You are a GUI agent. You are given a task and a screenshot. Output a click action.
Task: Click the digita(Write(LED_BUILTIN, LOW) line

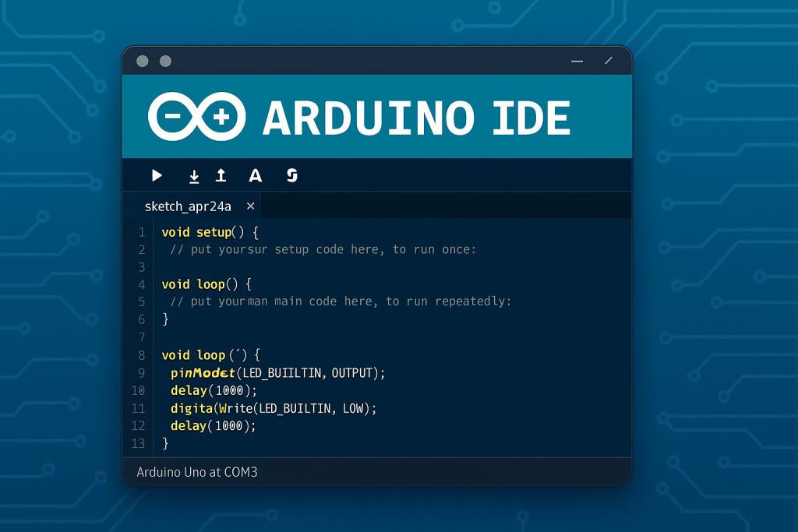point(274,408)
